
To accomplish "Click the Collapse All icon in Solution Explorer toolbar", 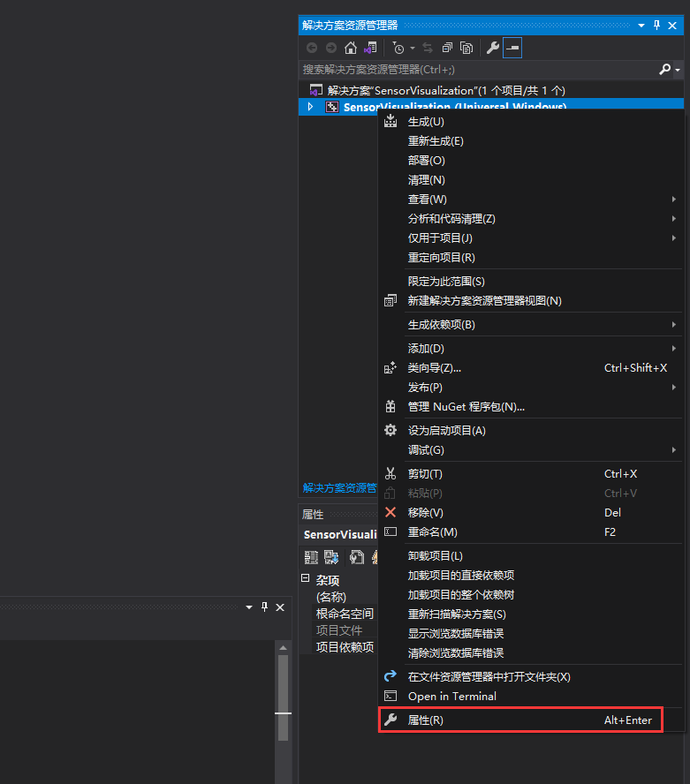I will point(447,48).
